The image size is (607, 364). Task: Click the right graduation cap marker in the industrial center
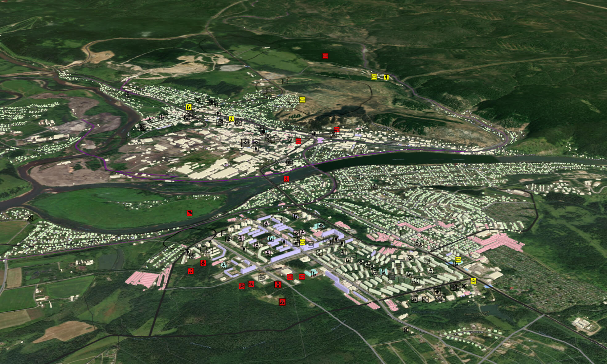256,143
